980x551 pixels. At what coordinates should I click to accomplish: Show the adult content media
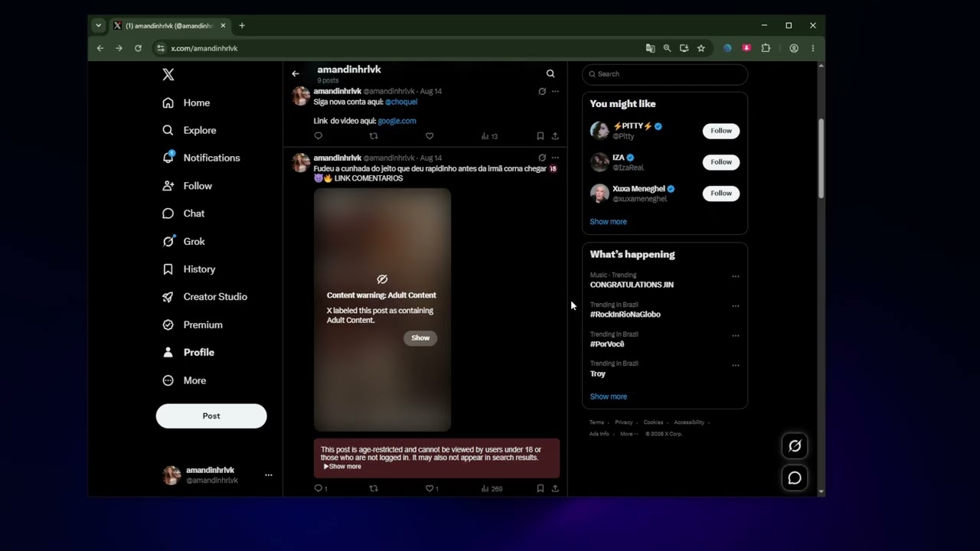point(420,337)
